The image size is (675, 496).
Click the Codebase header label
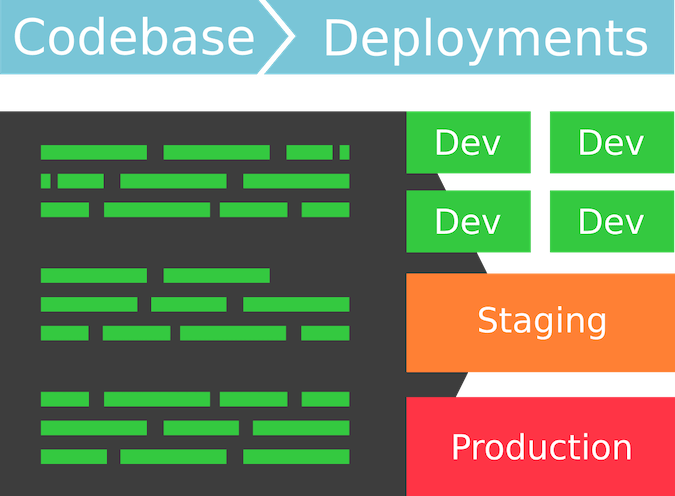tap(133, 38)
